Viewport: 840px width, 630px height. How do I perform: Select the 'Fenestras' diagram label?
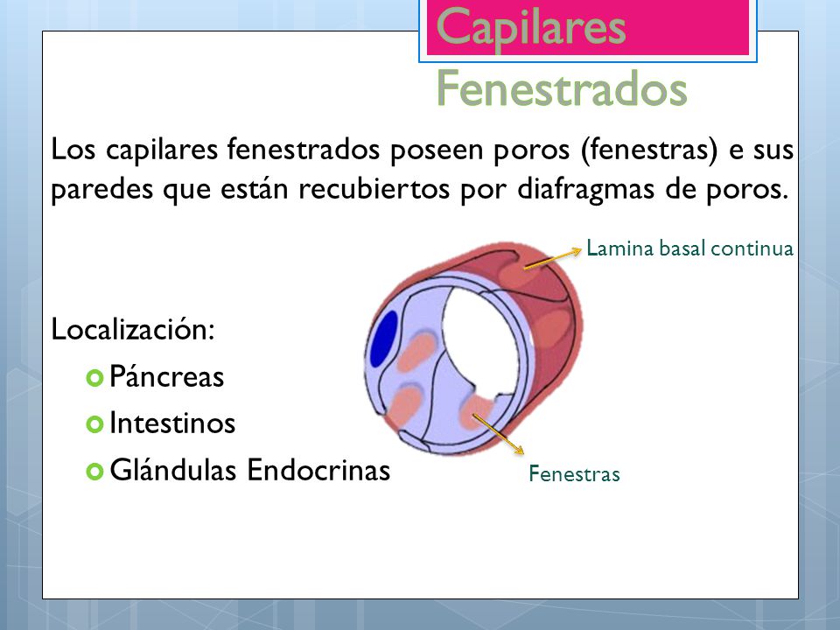pos(574,474)
